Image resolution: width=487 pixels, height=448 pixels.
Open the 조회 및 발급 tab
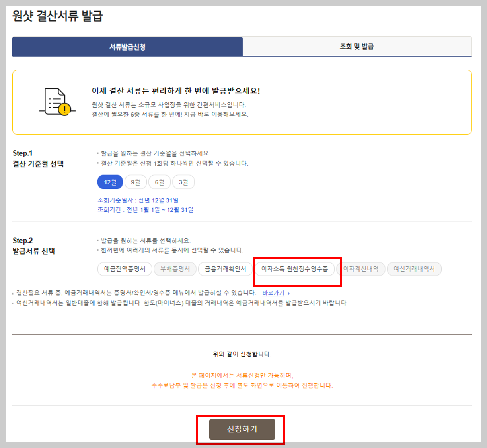[x=357, y=47]
